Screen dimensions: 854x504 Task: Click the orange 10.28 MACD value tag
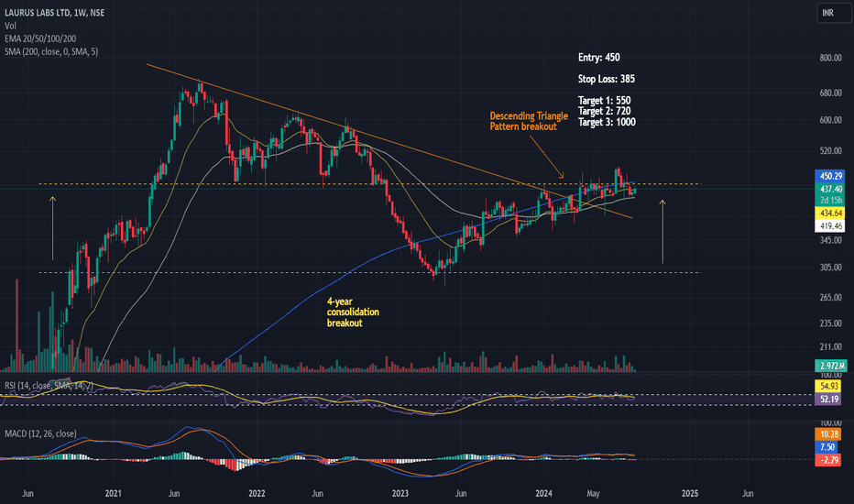(827, 434)
